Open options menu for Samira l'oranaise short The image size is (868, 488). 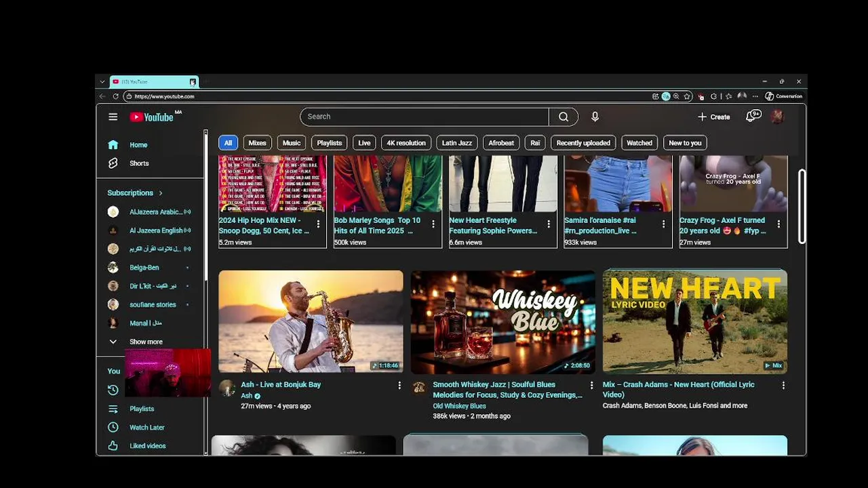click(664, 224)
